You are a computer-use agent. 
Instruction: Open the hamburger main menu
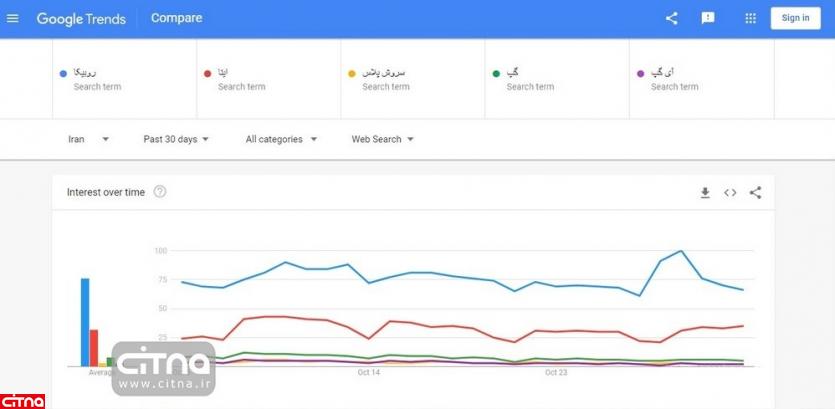pos(13,18)
